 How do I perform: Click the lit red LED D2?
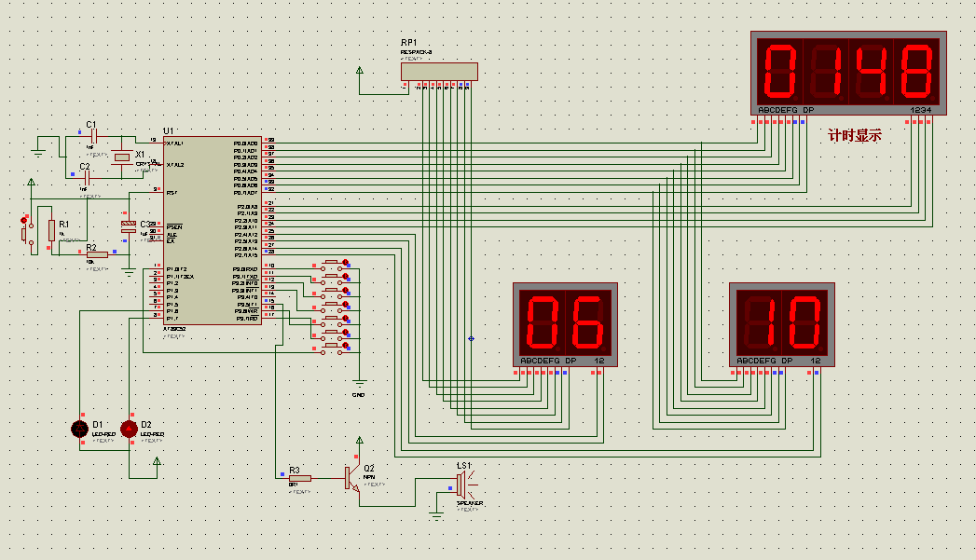coord(130,429)
